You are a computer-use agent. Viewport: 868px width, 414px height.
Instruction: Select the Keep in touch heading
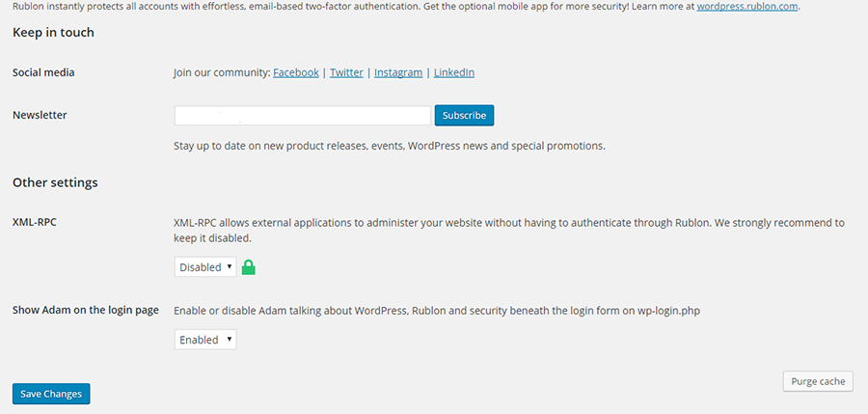click(53, 33)
